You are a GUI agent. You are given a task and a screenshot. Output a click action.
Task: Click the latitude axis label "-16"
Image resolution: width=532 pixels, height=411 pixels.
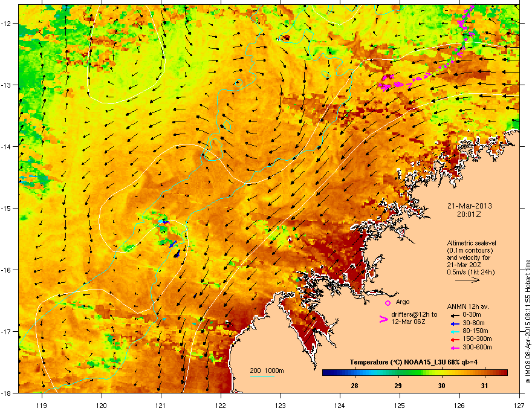(6, 270)
